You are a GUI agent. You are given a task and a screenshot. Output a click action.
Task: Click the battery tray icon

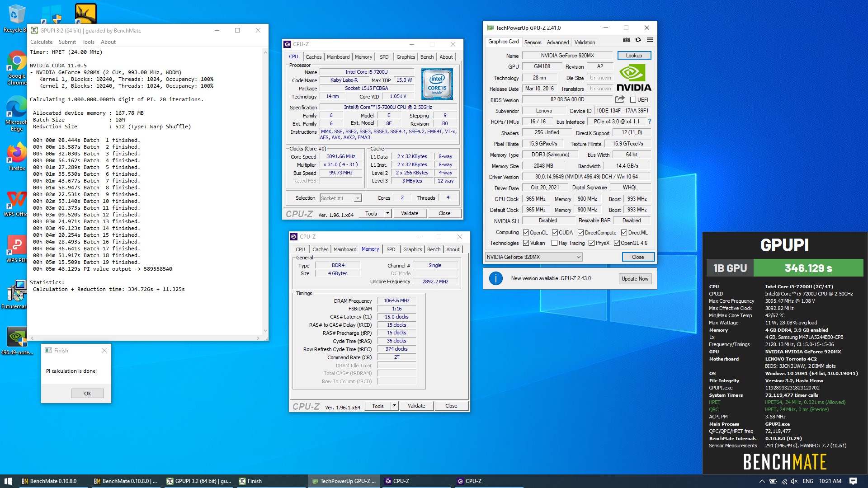click(x=773, y=481)
